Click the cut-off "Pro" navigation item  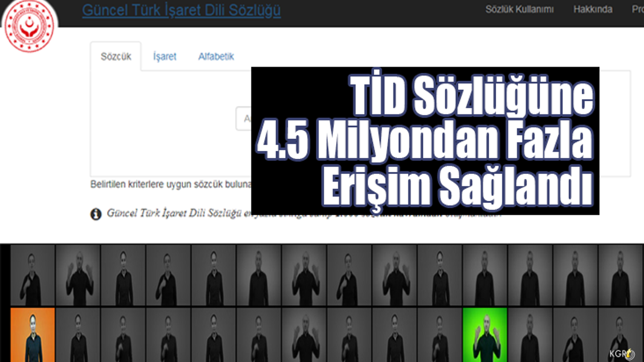click(637, 10)
